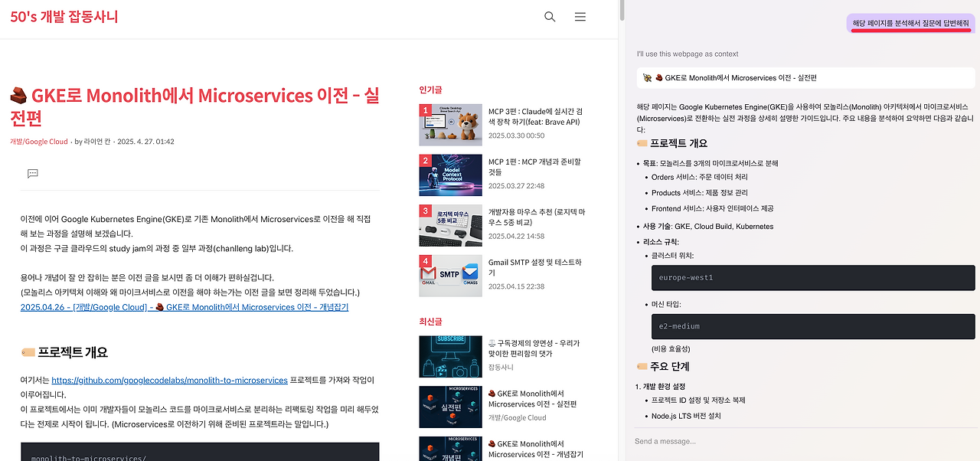This screenshot has height=461, width=980.
Task: Open thumbnail of 로지텍 마우스 post
Action: tap(451, 225)
